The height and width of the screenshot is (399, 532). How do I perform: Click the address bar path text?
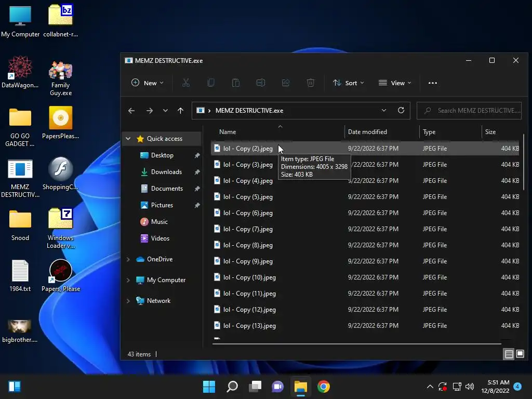click(249, 111)
